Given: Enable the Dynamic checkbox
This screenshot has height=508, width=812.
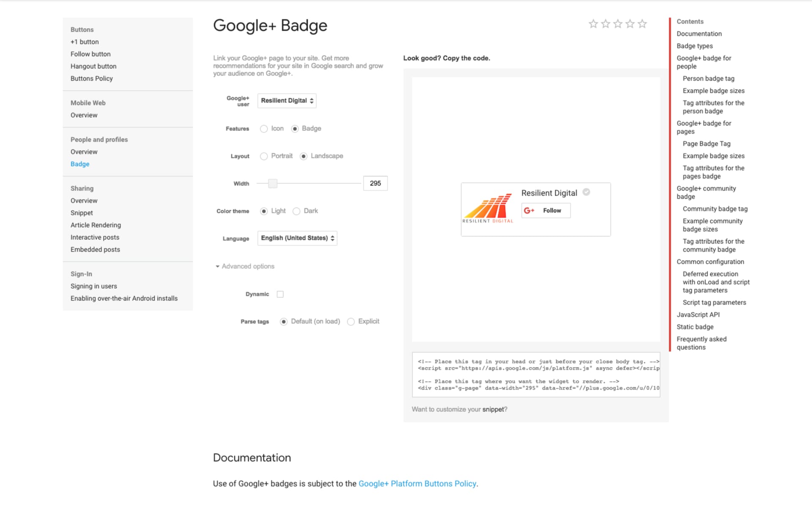Looking at the screenshot, I should 280,294.
